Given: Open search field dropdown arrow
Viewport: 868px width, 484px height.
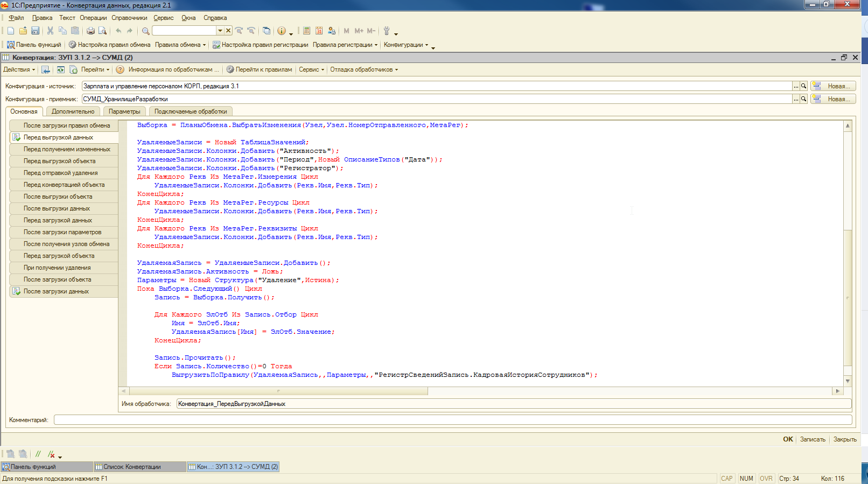Looking at the screenshot, I should (220, 31).
